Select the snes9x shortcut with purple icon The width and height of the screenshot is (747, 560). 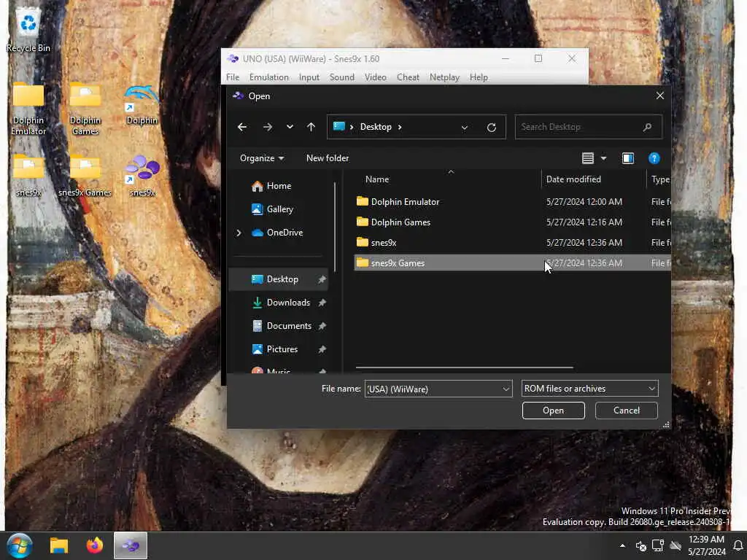click(142, 175)
